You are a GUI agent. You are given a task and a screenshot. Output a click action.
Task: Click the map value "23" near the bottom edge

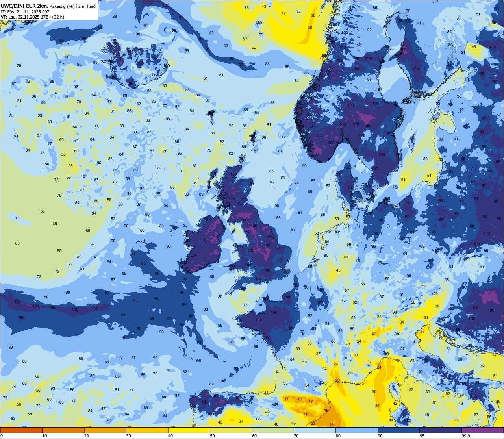click(313, 424)
